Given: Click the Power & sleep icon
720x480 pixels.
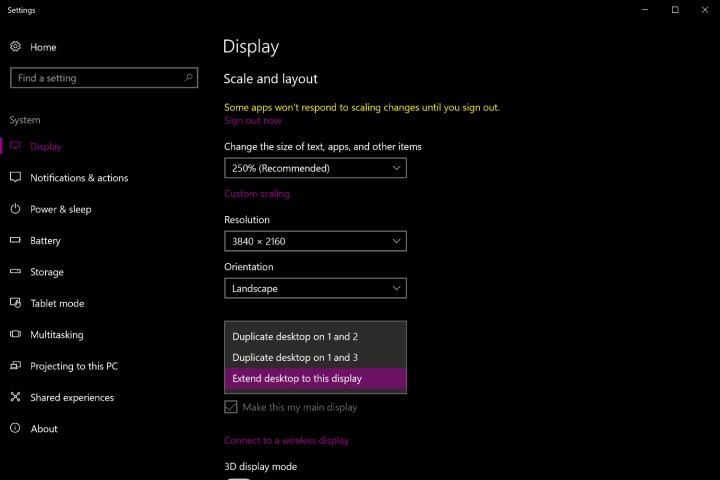Looking at the screenshot, I should coord(15,209).
